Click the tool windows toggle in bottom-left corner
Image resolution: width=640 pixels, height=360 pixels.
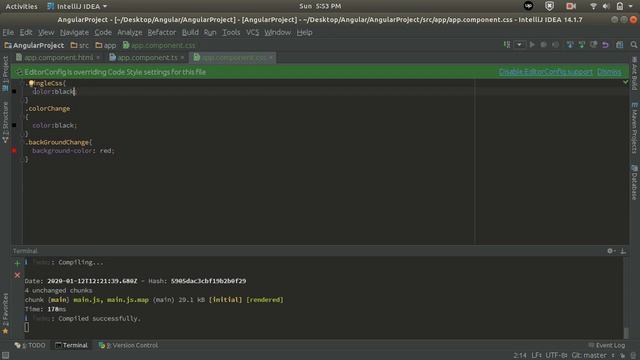point(5,356)
